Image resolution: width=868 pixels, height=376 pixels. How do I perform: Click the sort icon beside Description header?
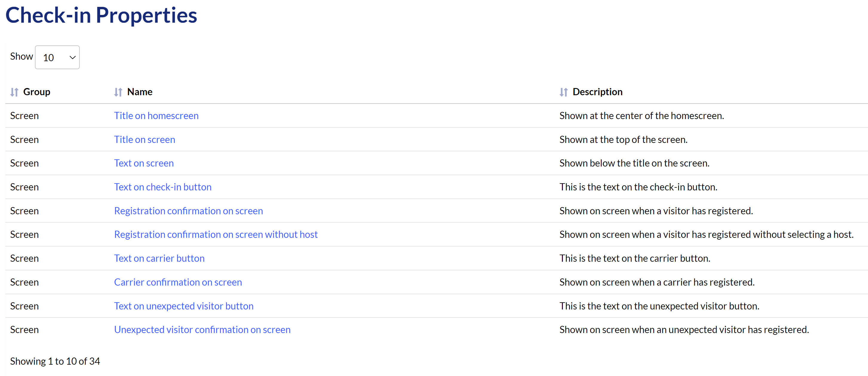(x=563, y=92)
